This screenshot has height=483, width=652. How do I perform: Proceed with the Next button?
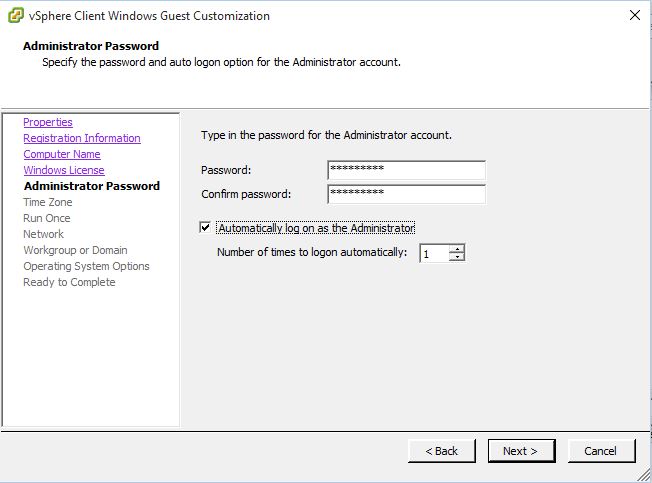521,451
